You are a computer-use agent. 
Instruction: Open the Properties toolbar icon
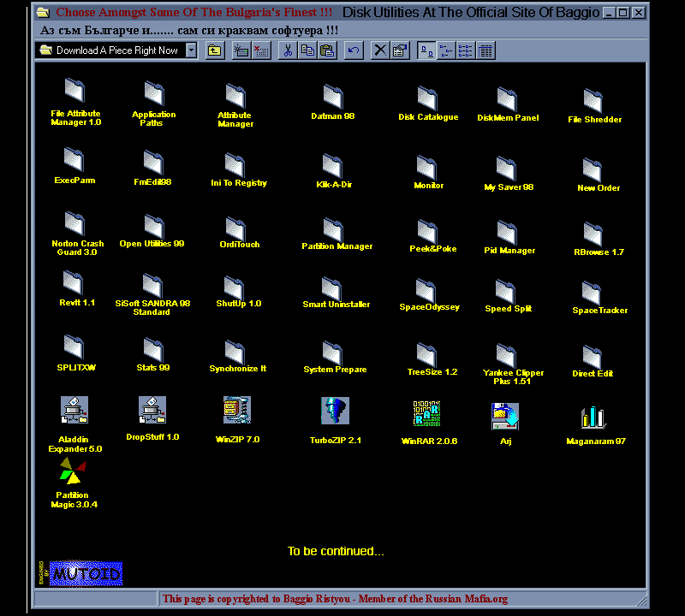[400, 50]
